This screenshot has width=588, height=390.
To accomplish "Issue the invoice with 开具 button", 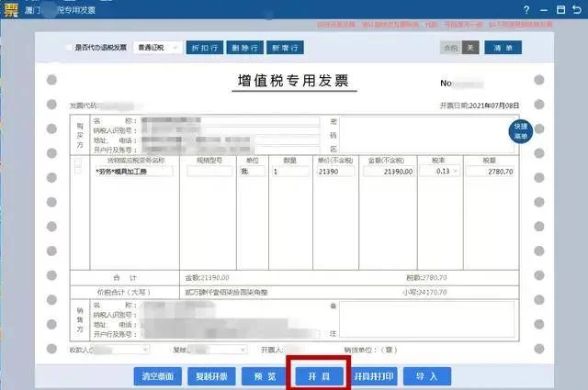I will click(x=318, y=376).
